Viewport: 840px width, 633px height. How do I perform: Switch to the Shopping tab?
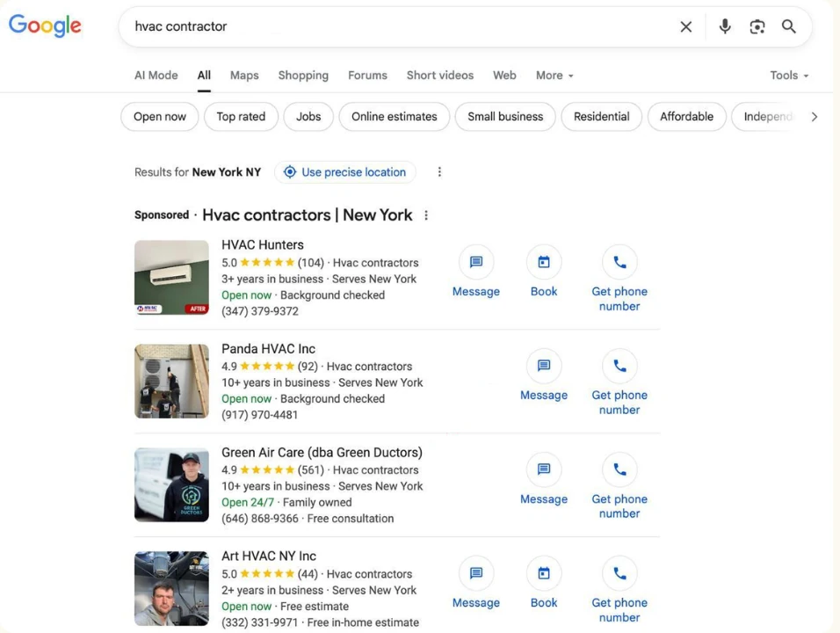tap(303, 76)
